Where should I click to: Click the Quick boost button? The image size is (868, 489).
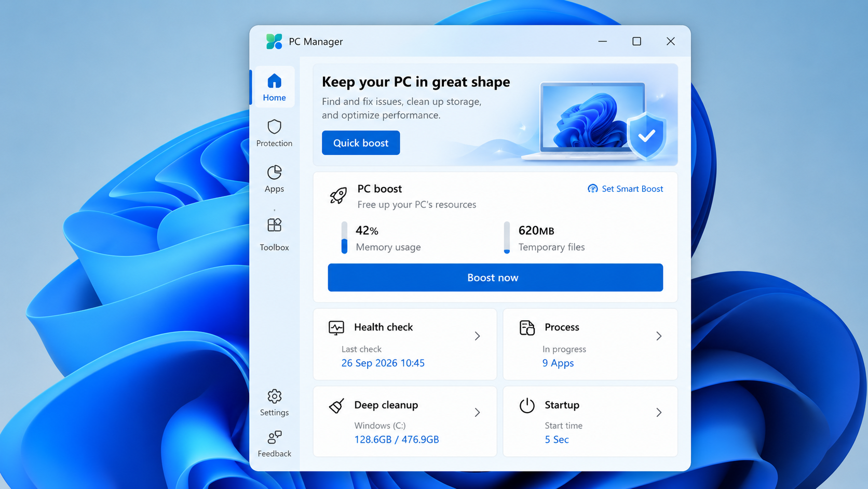[x=361, y=143]
